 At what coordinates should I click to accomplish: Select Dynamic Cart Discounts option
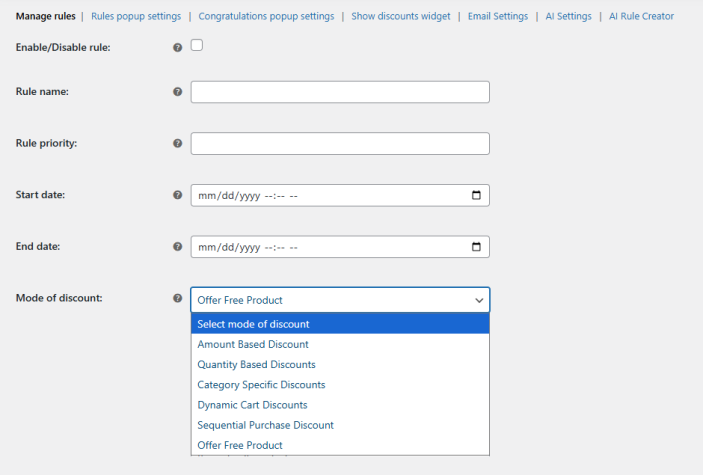point(252,405)
